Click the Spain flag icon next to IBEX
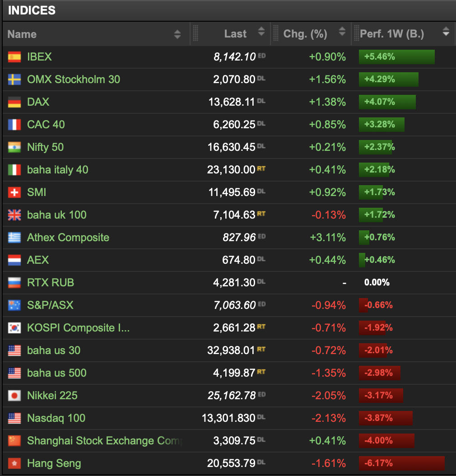The height and width of the screenshot is (476, 456). coord(14,57)
